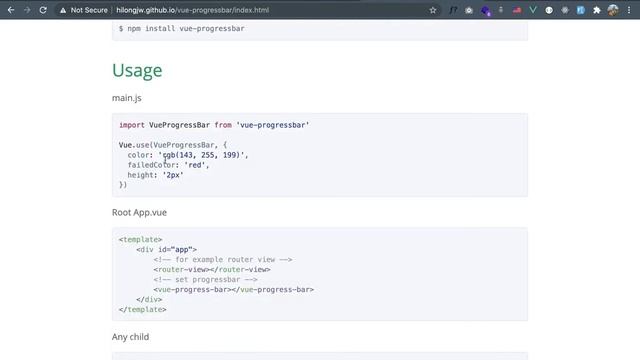Click the 'for example router view' comment
The image size is (640, 360).
point(223,260)
